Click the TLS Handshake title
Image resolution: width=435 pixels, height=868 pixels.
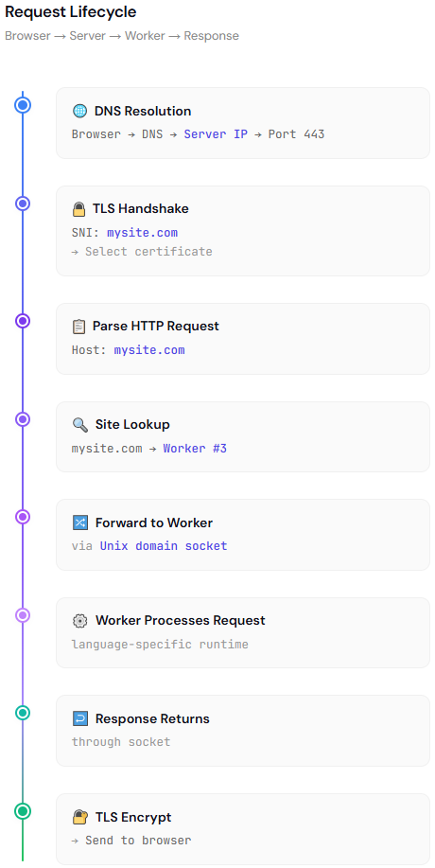[140, 208]
